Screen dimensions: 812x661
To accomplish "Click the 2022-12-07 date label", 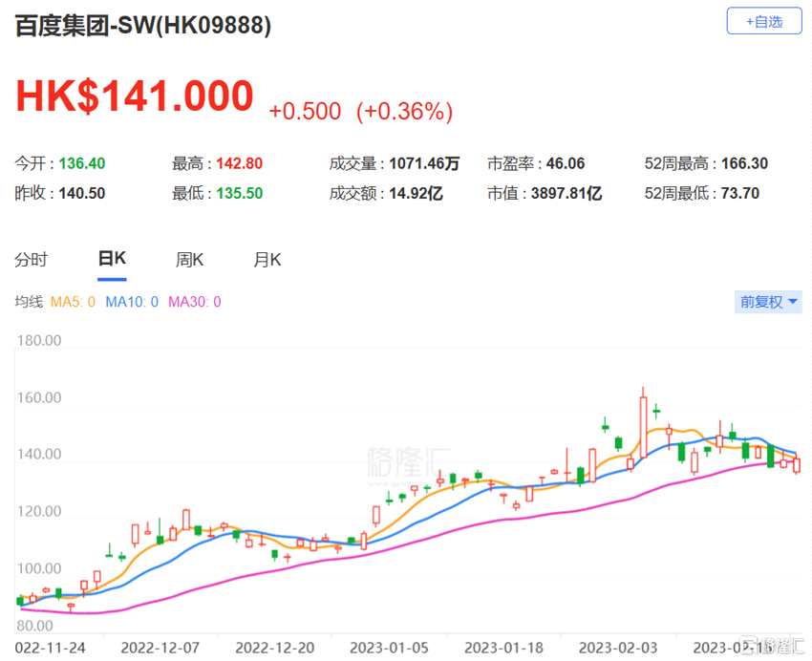I will point(160,648).
